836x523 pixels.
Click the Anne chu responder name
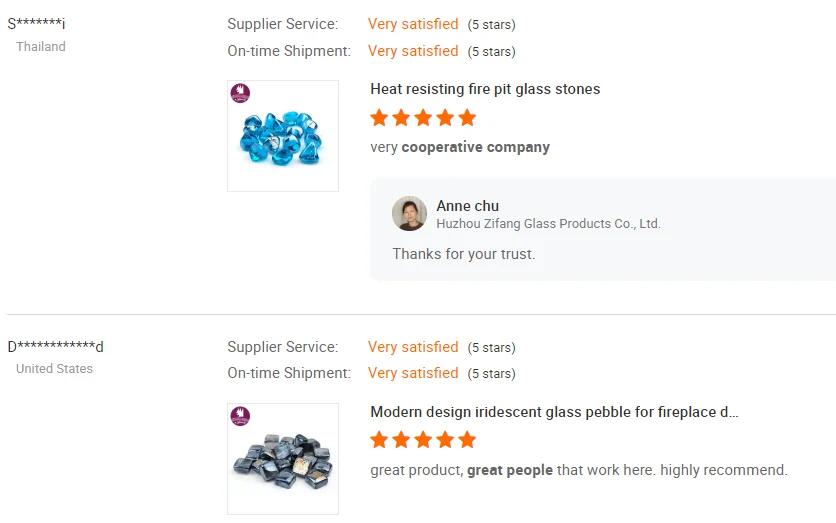click(x=467, y=206)
